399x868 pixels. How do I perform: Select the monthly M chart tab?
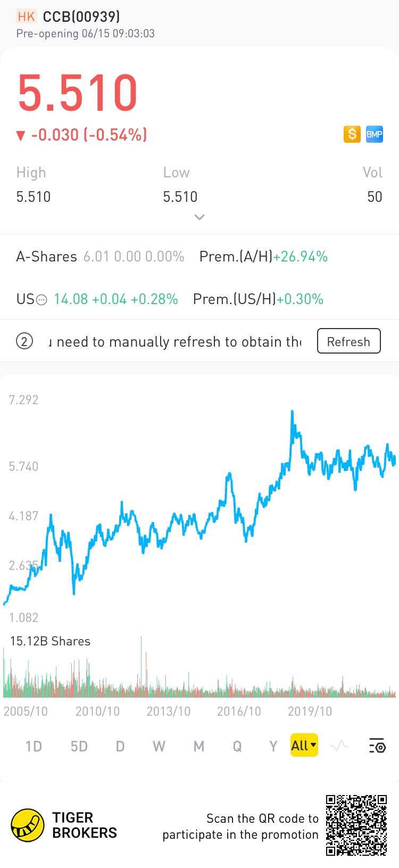[198, 746]
